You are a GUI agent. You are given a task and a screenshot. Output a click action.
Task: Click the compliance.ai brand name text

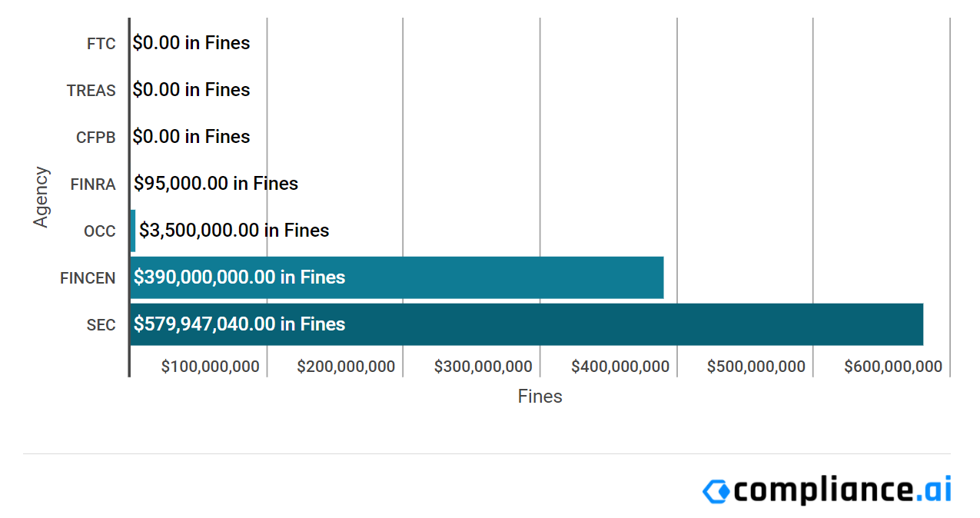click(842, 490)
